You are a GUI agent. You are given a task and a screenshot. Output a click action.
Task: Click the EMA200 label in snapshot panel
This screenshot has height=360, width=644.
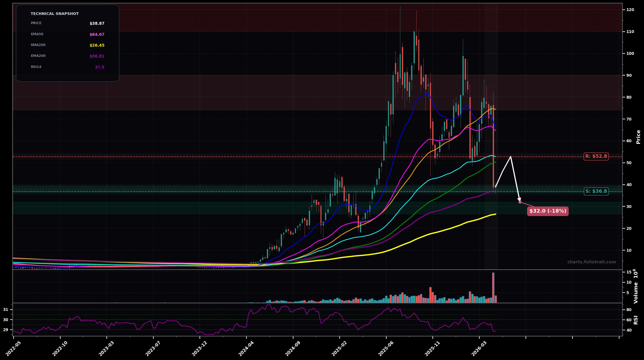click(x=38, y=56)
